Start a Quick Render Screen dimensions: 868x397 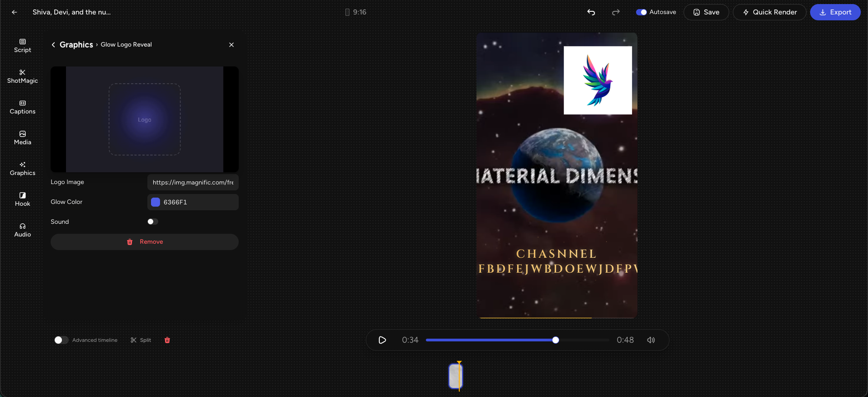click(x=769, y=12)
